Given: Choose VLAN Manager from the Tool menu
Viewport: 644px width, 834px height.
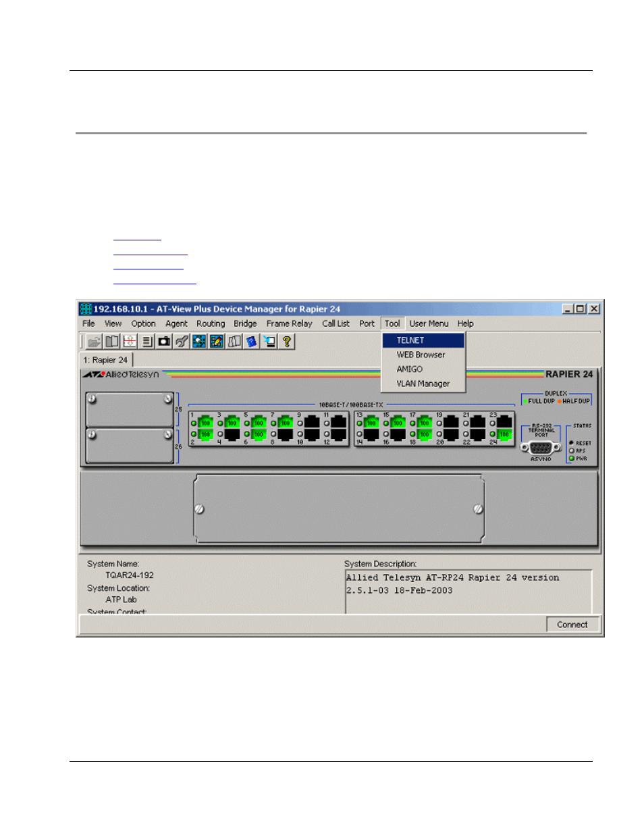Looking at the screenshot, I should pyautogui.click(x=423, y=384).
